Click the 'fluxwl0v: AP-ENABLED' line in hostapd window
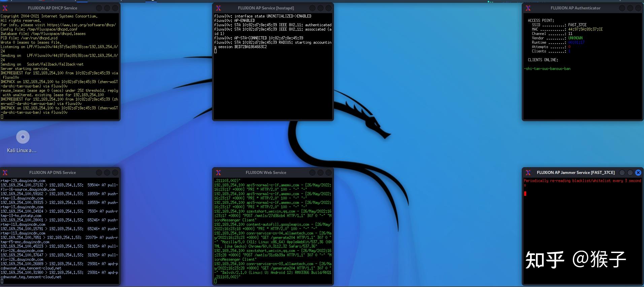 point(235,21)
